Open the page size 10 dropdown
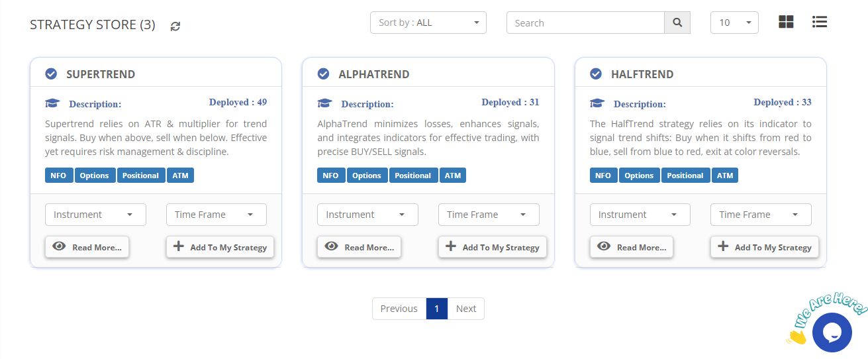Screen dimensions: 868x359 coord(734,23)
